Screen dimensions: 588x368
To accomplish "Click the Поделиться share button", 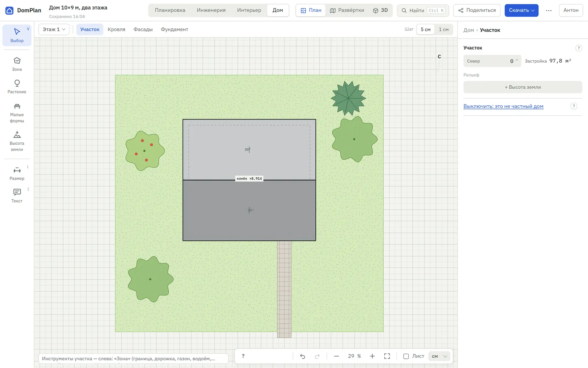I will (477, 10).
